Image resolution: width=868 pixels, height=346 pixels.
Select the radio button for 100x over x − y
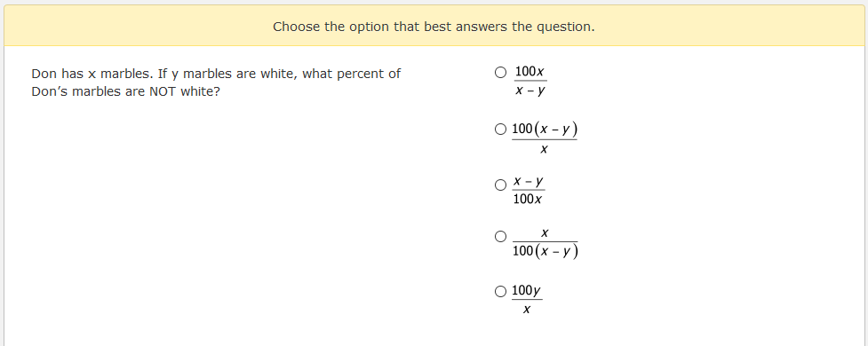pyautogui.click(x=500, y=73)
